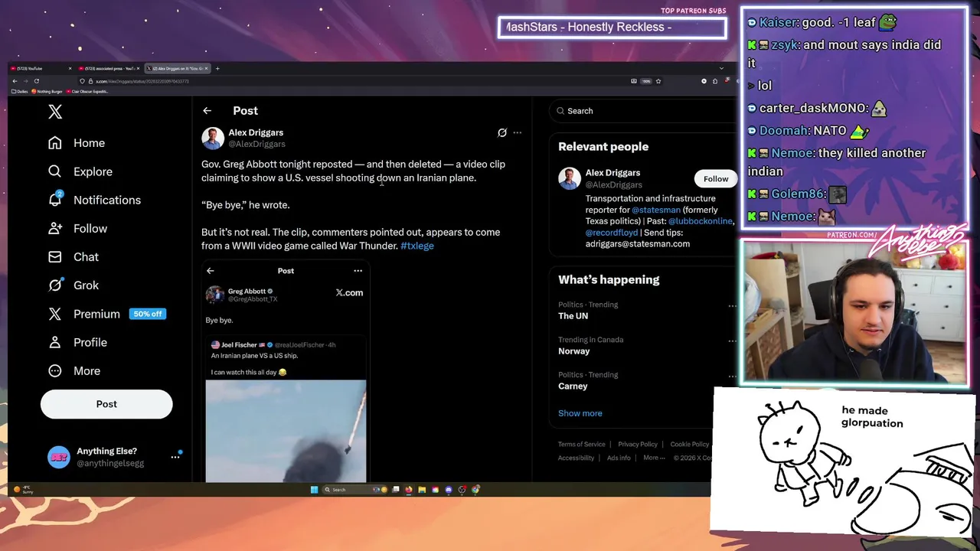
Task: Open account menu dots beside Anything Else?
Action: pyautogui.click(x=175, y=457)
